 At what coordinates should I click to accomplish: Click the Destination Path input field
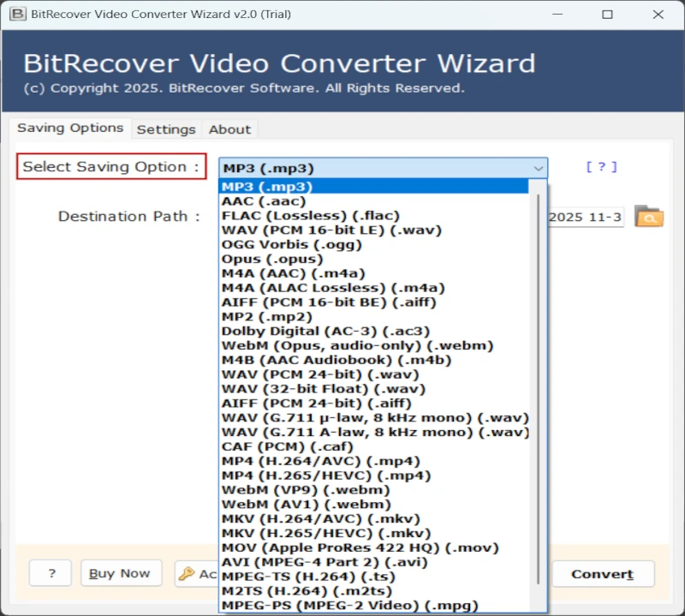(x=586, y=218)
